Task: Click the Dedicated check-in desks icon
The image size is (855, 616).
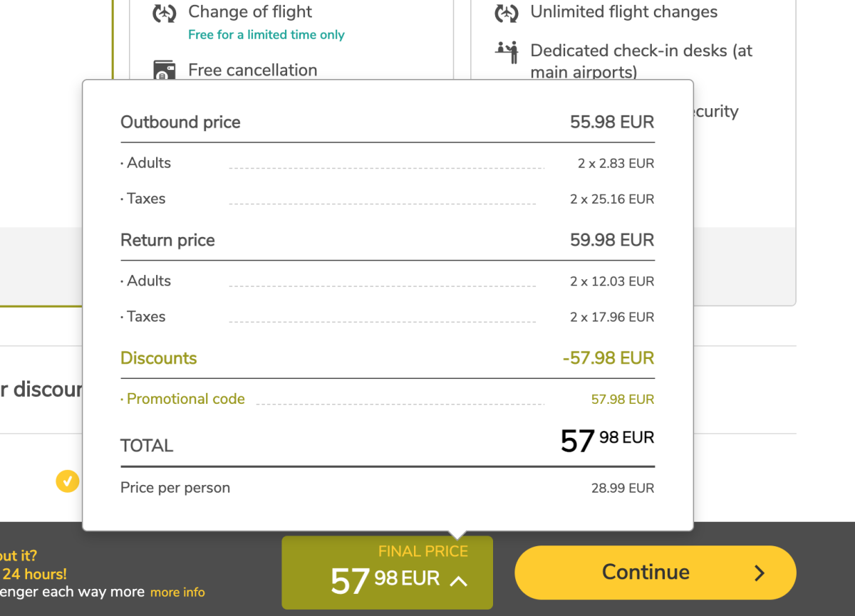Action: point(507,52)
